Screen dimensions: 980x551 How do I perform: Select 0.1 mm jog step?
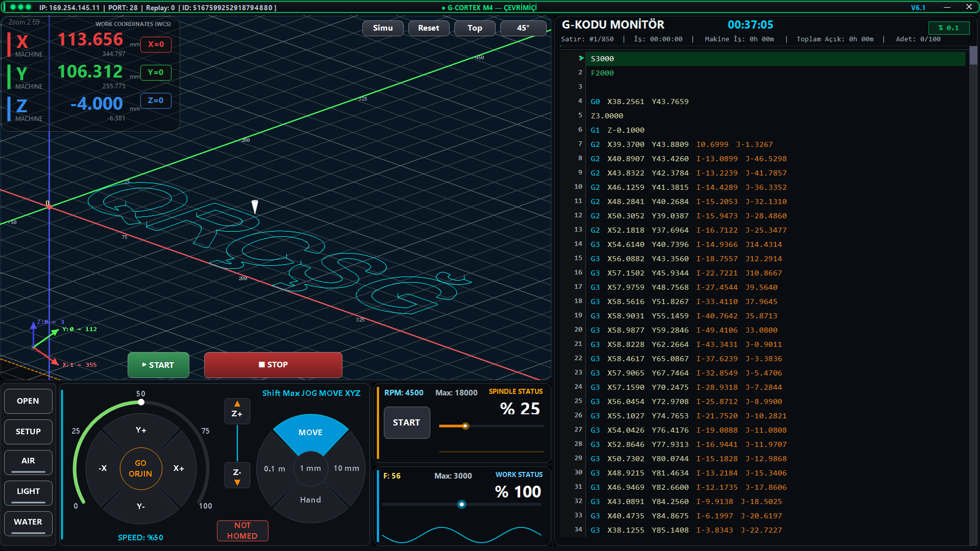(275, 468)
